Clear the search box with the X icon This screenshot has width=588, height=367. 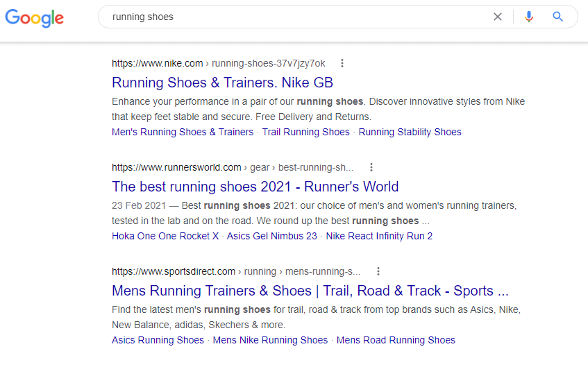[498, 17]
